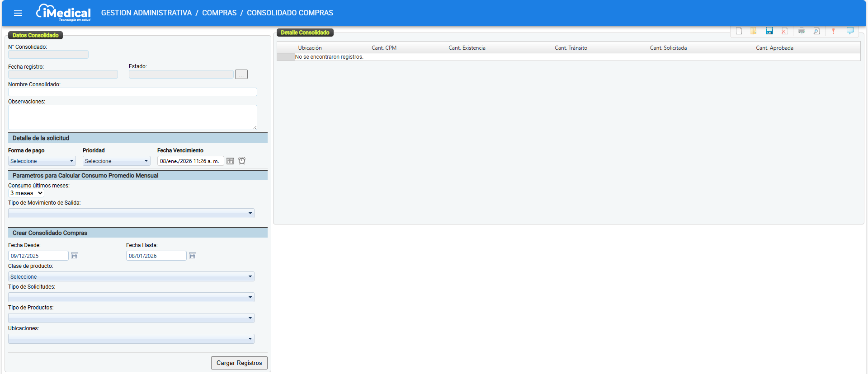Viewport: 868px width, 374px height.
Task: Open calendar next to Fecha Hasta
Action: pos(193,256)
